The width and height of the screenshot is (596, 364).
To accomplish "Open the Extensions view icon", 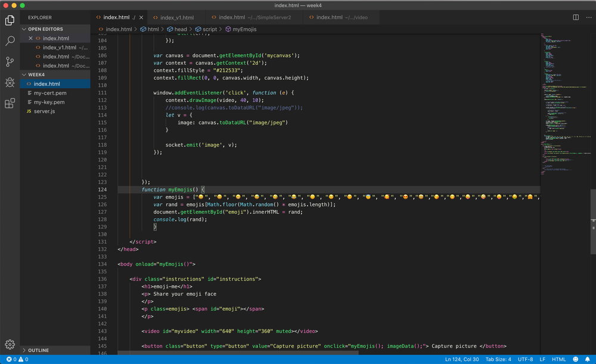I will pos(10,104).
